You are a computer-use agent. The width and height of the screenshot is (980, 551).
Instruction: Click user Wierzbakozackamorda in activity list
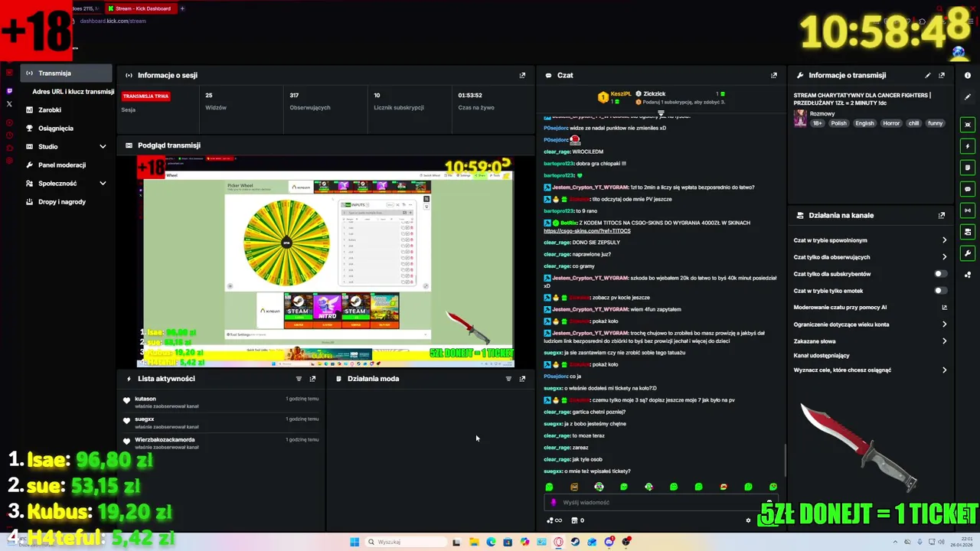click(x=165, y=440)
